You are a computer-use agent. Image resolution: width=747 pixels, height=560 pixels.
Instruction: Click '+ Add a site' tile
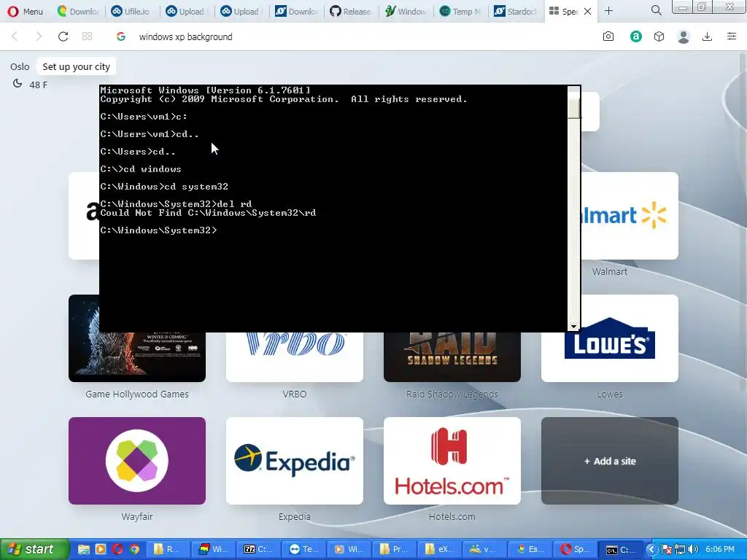point(610,461)
